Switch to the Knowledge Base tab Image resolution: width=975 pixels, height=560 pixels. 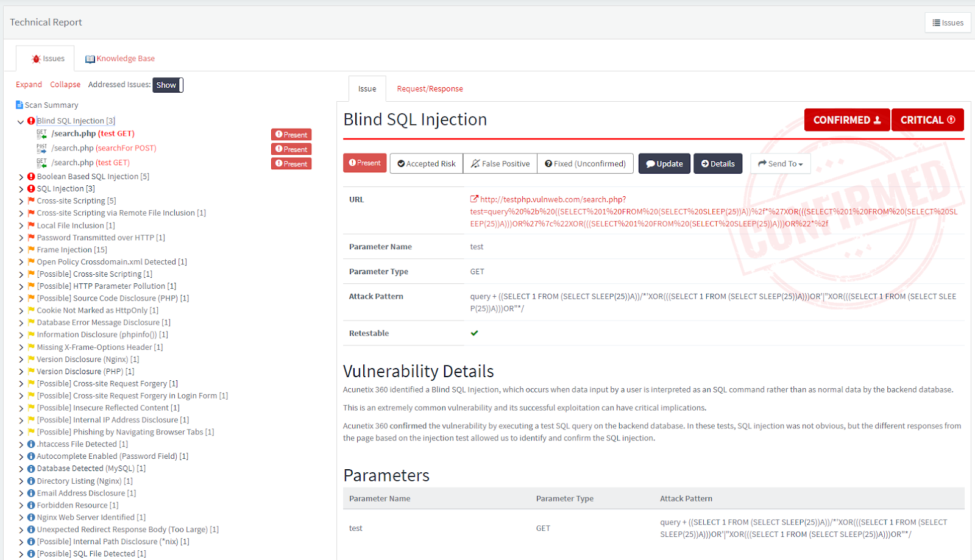click(120, 58)
